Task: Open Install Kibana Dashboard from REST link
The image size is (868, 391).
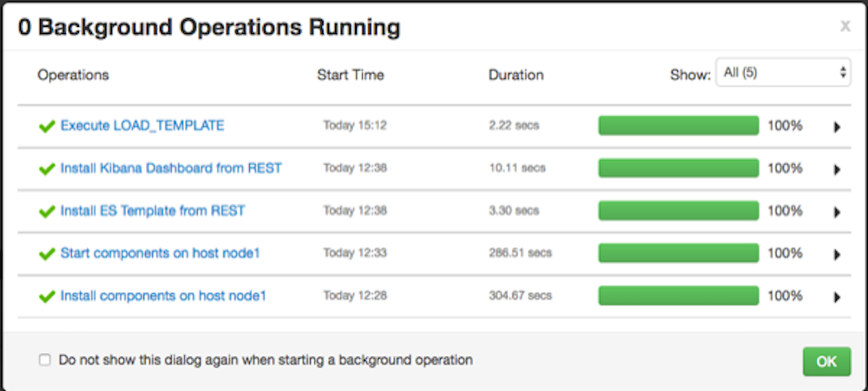Action: (x=171, y=168)
